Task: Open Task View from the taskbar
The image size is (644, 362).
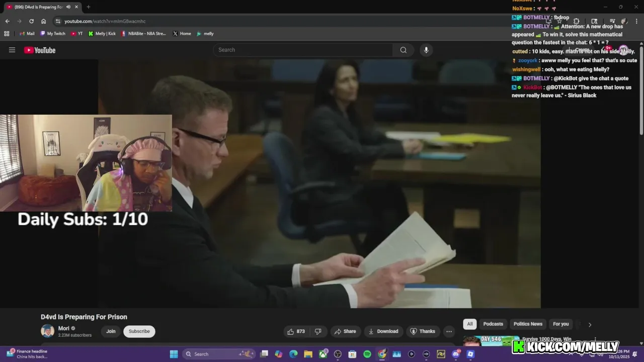Action: [x=264, y=354]
